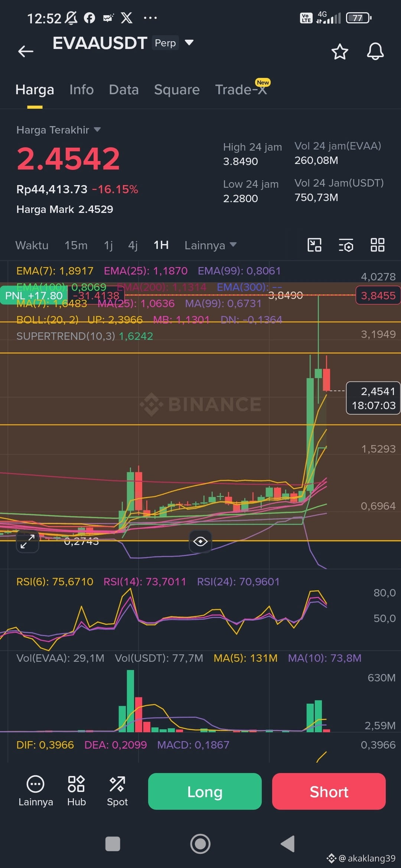This screenshot has width=401, height=868.
Task: Switch to Harga tab
Action: pyautogui.click(x=35, y=90)
